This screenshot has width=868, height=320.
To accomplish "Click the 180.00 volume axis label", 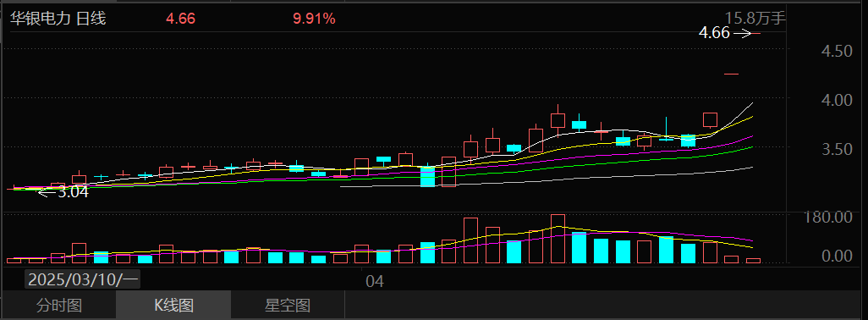I will pyautogui.click(x=829, y=217).
